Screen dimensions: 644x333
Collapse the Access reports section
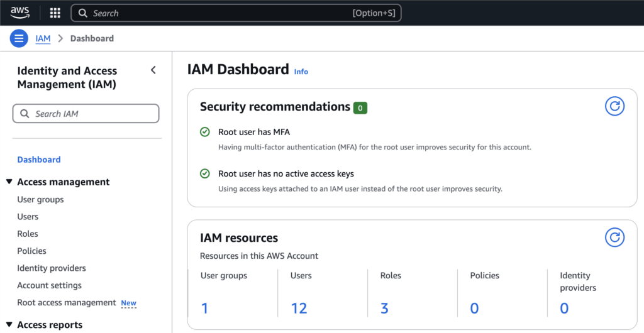pyautogui.click(x=9, y=325)
